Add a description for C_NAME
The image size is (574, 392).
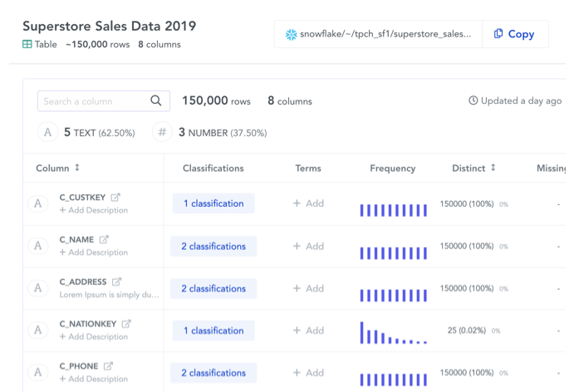tap(93, 252)
